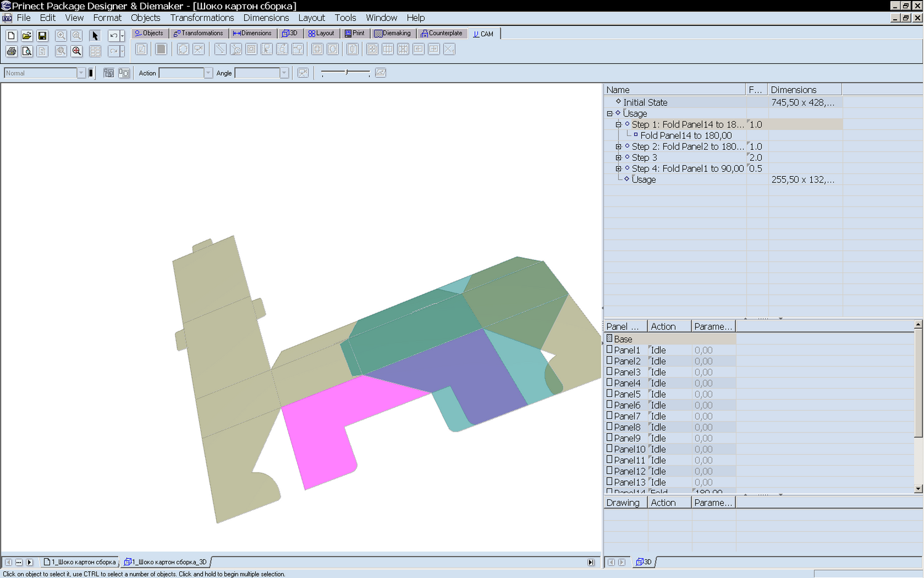This screenshot has width=924, height=578.
Task: Select the 1_Шоко картон сборка sheet tab
Action: coord(80,562)
